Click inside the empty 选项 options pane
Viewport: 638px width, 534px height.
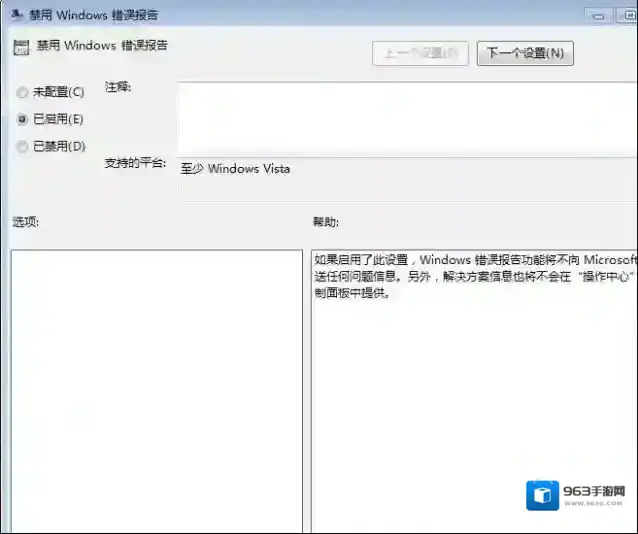coord(157,391)
